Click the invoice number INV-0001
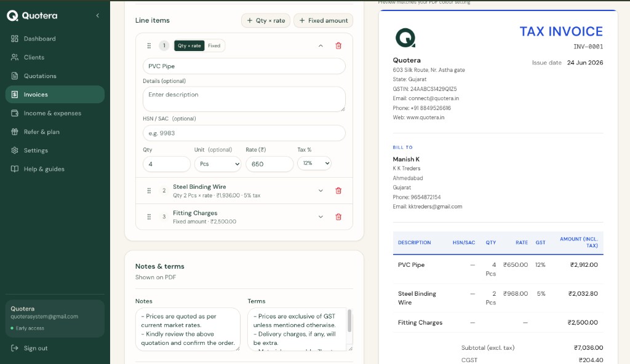 [588, 47]
